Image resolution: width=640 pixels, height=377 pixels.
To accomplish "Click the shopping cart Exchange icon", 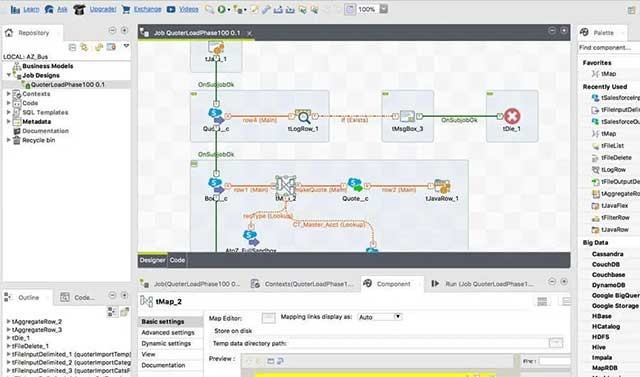I will point(126,9).
